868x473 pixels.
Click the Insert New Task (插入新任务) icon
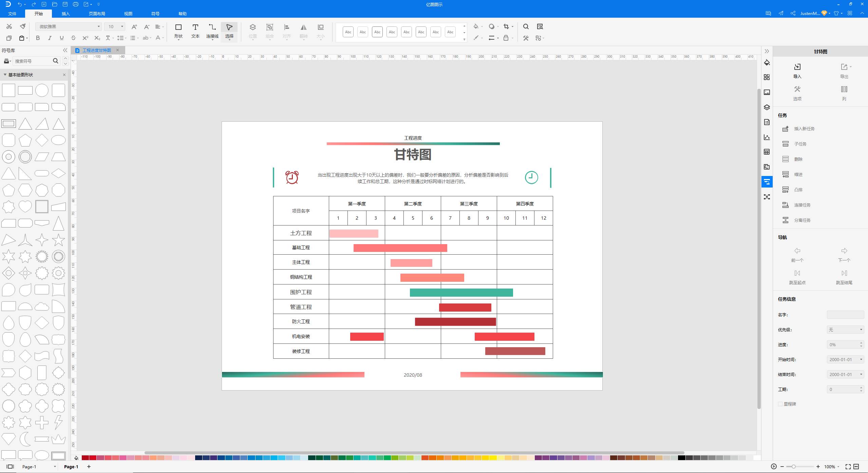785,129
